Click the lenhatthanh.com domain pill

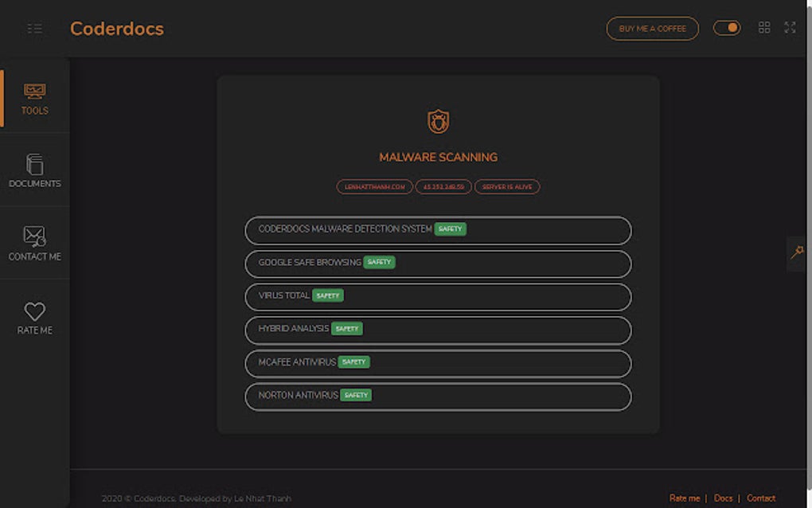pyautogui.click(x=374, y=187)
